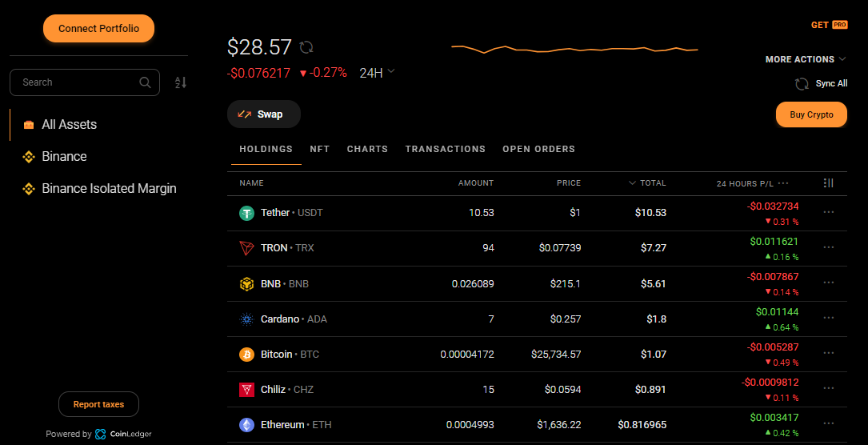Image resolution: width=868 pixels, height=445 pixels.
Task: Click the Ethereum total $0.816965
Action: (642, 425)
